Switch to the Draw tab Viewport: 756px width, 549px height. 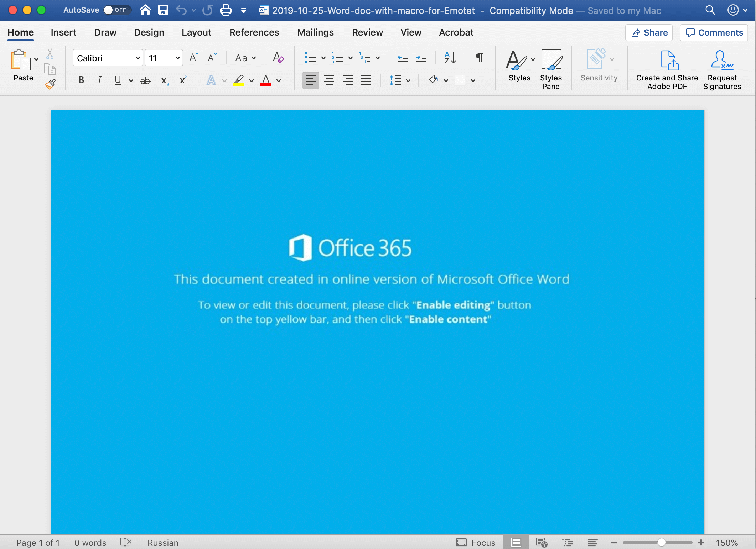click(x=105, y=32)
